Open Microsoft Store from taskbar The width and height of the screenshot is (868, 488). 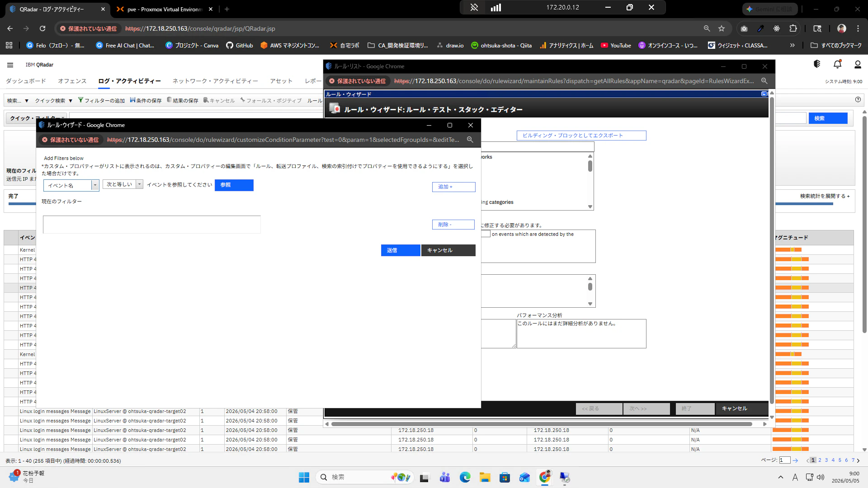point(505,477)
